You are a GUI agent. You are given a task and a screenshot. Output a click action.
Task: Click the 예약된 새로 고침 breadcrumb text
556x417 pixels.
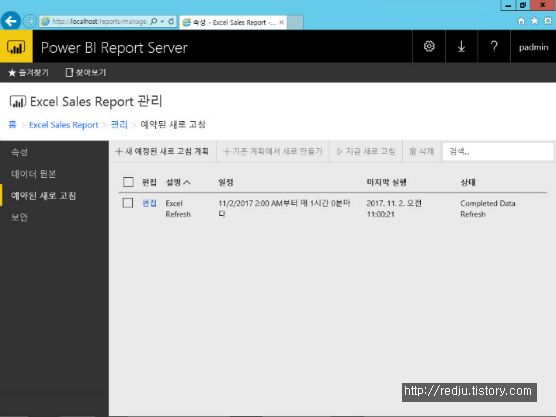[173, 124]
